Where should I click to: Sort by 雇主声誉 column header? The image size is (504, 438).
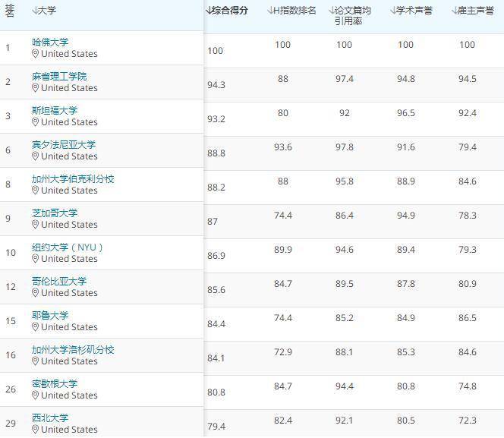tap(472, 11)
